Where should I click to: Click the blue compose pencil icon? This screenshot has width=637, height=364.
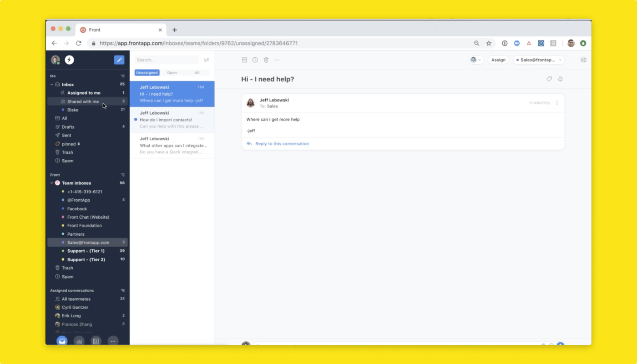pyautogui.click(x=119, y=60)
